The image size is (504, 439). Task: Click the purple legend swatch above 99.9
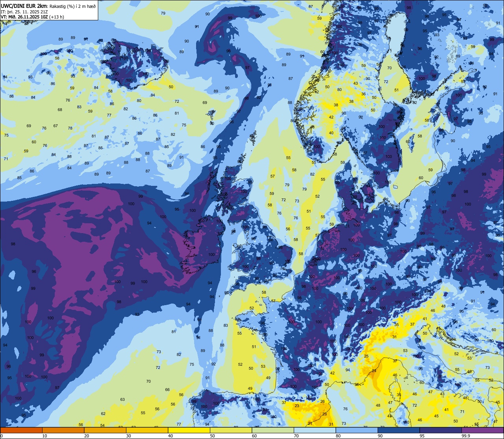point(482,430)
